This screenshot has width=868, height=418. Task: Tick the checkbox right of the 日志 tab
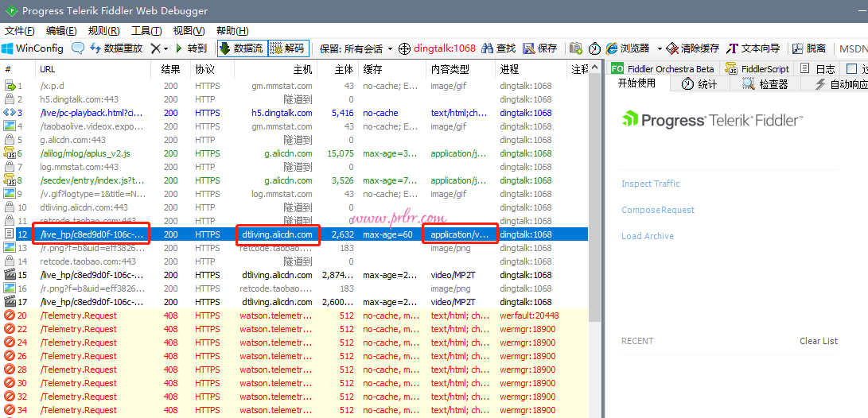(851, 69)
